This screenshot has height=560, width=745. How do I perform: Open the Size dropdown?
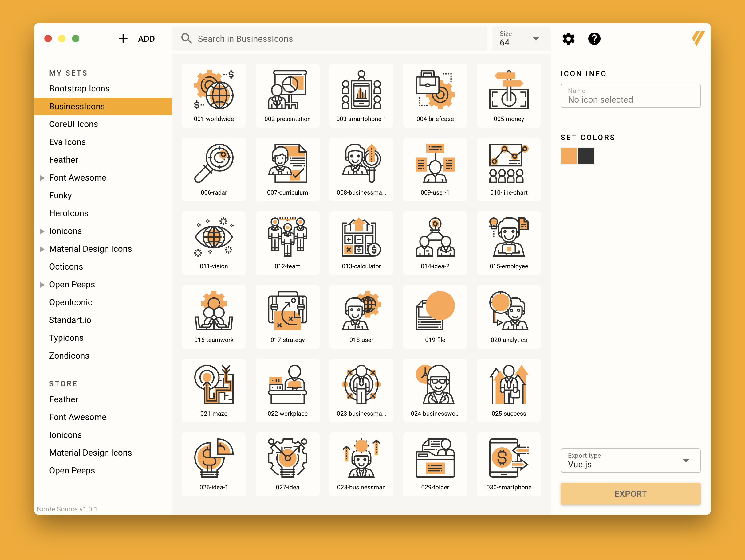click(x=521, y=39)
